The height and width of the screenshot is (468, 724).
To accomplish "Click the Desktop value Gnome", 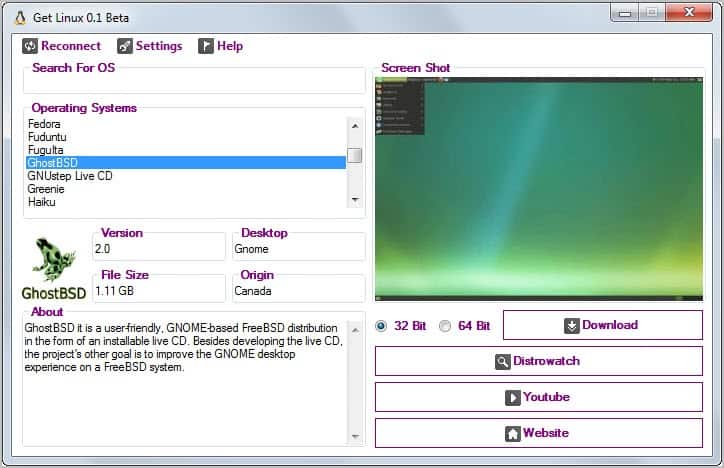I will coord(251,249).
